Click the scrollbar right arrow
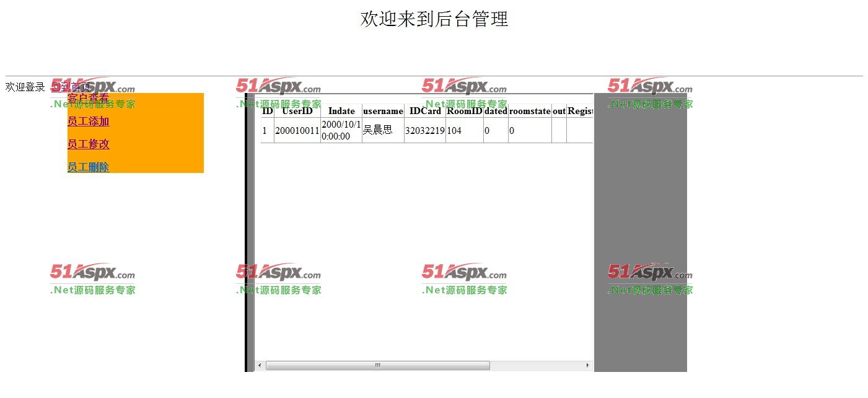The image size is (868, 398). (587, 366)
